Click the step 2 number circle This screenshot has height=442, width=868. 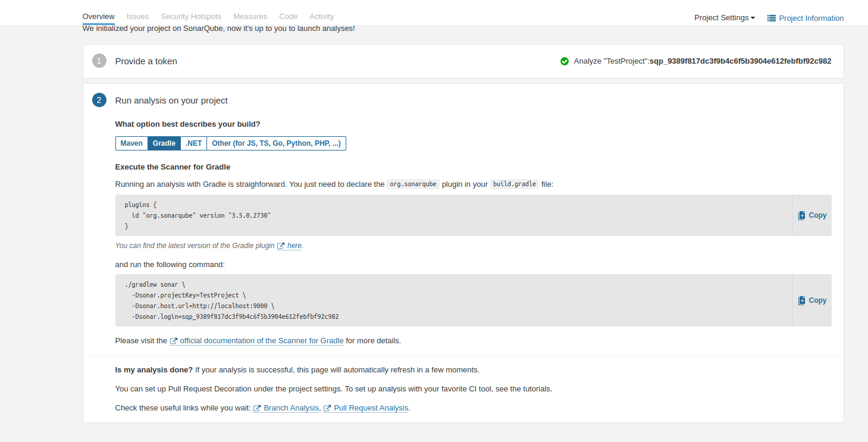[x=99, y=100]
